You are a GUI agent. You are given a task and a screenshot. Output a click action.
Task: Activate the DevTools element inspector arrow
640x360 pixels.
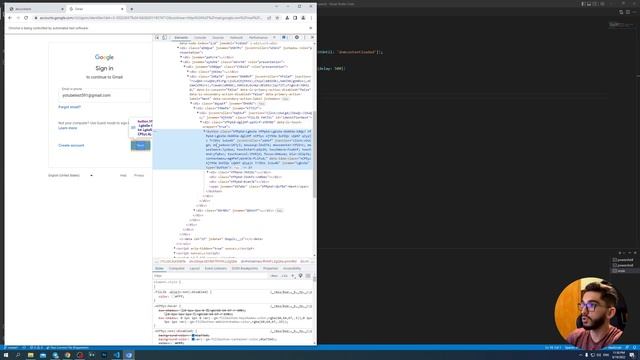click(158, 38)
